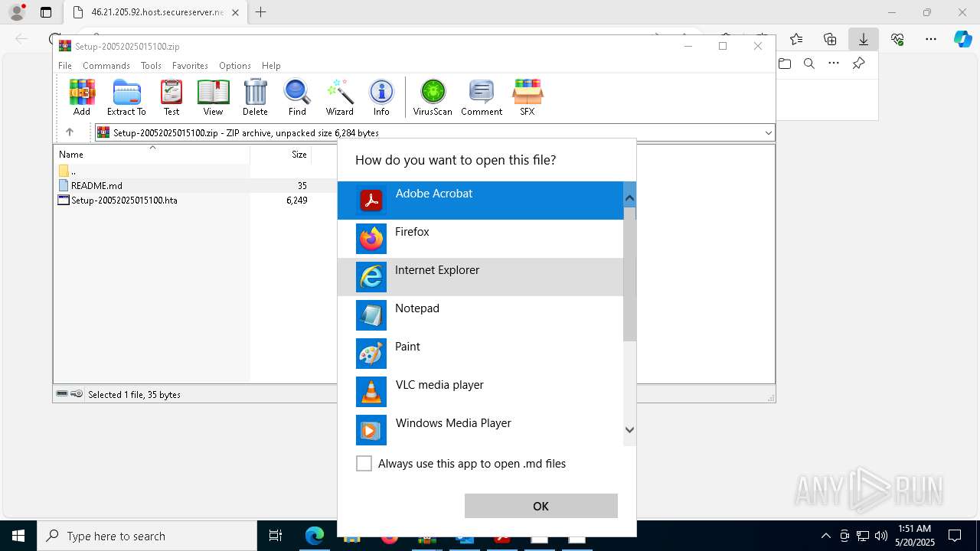
Task: Open the volume control in tray
Action: coord(880,536)
